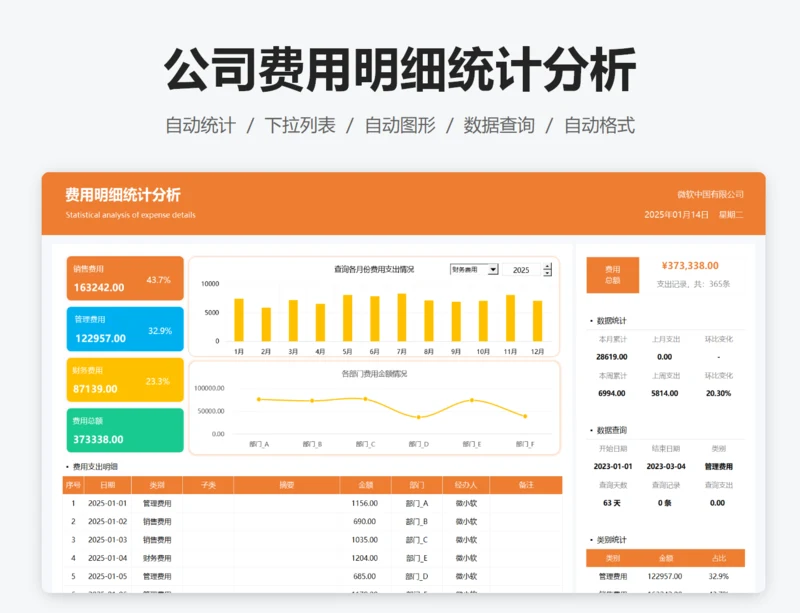The width and height of the screenshot is (800, 613).
Task: Click the 查询记录 value 0 条
Action: (x=665, y=503)
